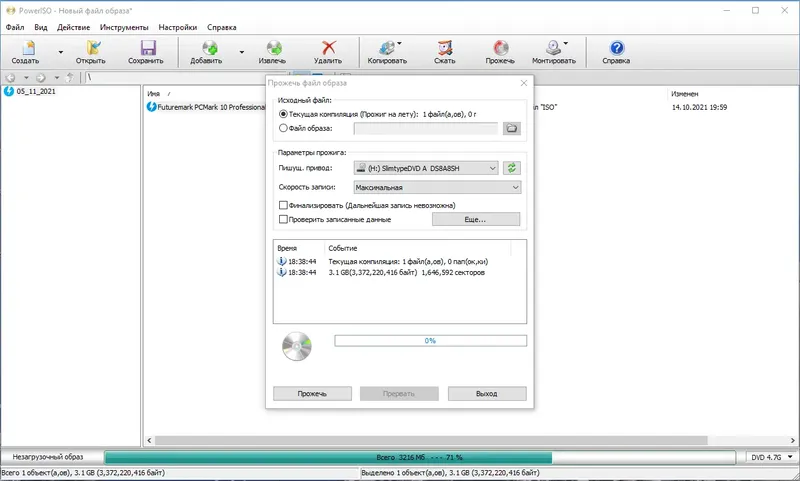Open the Скорость записи dropdown
Screen dimensions: 800x481
(x=437, y=187)
